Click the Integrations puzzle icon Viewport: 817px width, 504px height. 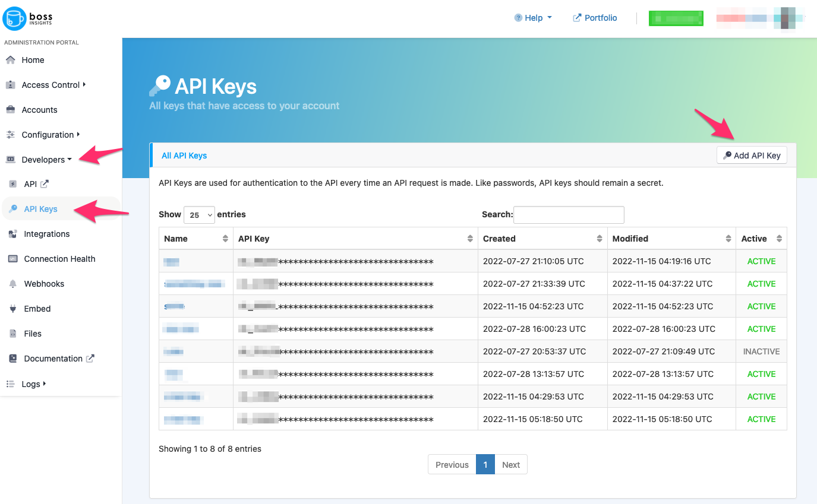pyautogui.click(x=13, y=234)
